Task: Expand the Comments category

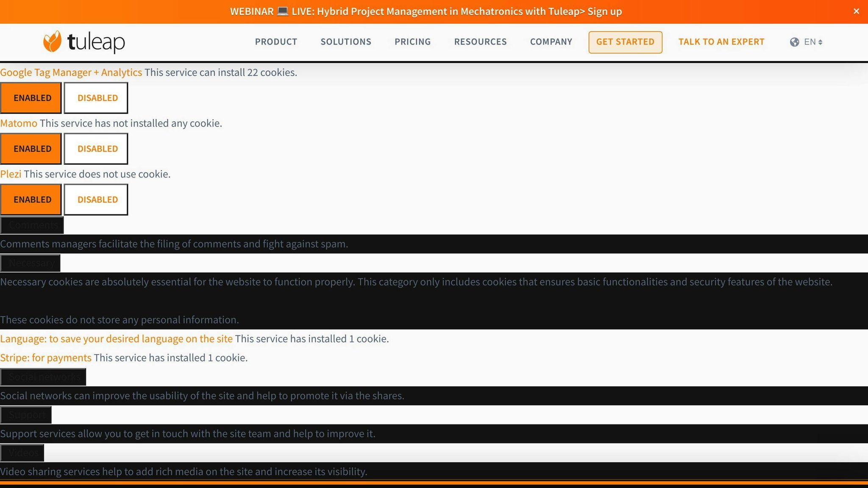Action: coord(32,225)
